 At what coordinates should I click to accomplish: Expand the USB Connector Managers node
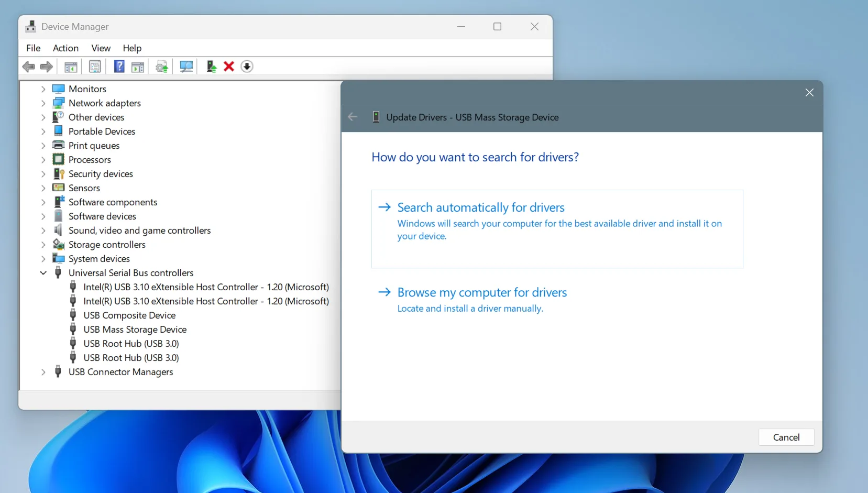[x=43, y=372]
